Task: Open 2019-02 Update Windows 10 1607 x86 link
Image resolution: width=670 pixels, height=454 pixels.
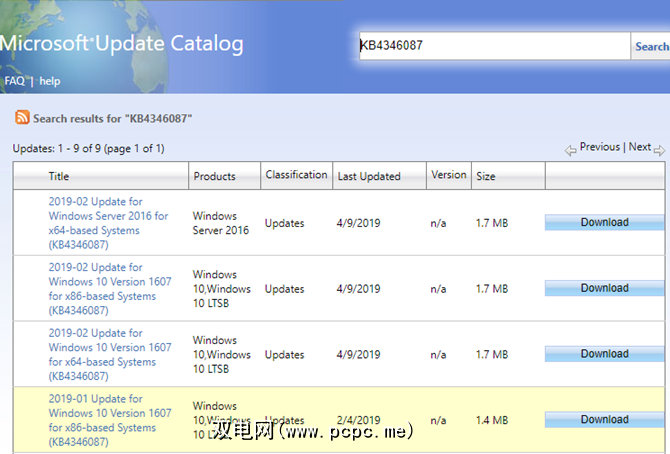Action: [x=110, y=289]
